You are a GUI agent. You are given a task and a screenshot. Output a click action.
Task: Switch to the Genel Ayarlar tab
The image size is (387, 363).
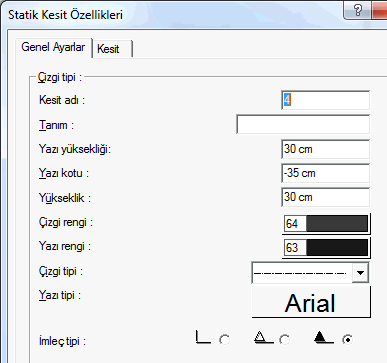(x=53, y=47)
